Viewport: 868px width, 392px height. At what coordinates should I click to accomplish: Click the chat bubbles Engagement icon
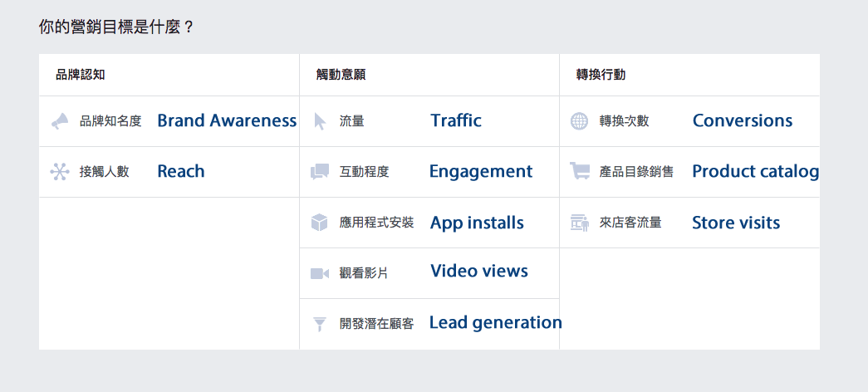point(320,172)
